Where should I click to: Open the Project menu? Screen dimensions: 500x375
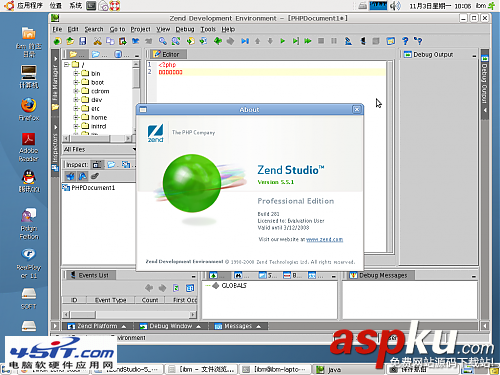(x=140, y=29)
